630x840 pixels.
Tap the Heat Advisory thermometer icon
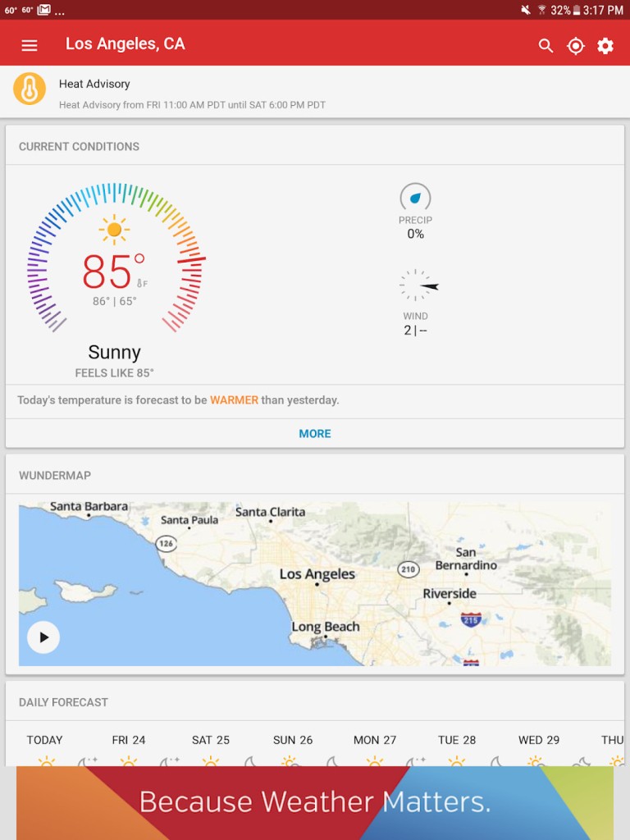[30, 89]
